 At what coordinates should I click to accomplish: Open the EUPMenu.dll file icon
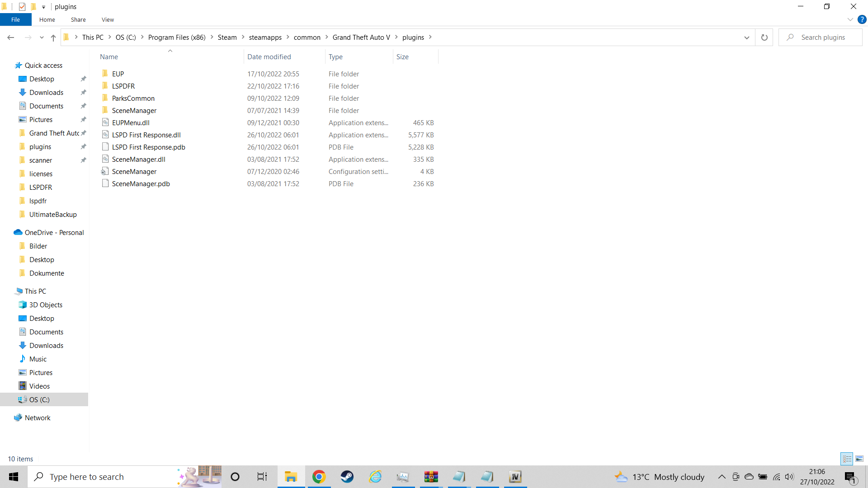point(105,122)
